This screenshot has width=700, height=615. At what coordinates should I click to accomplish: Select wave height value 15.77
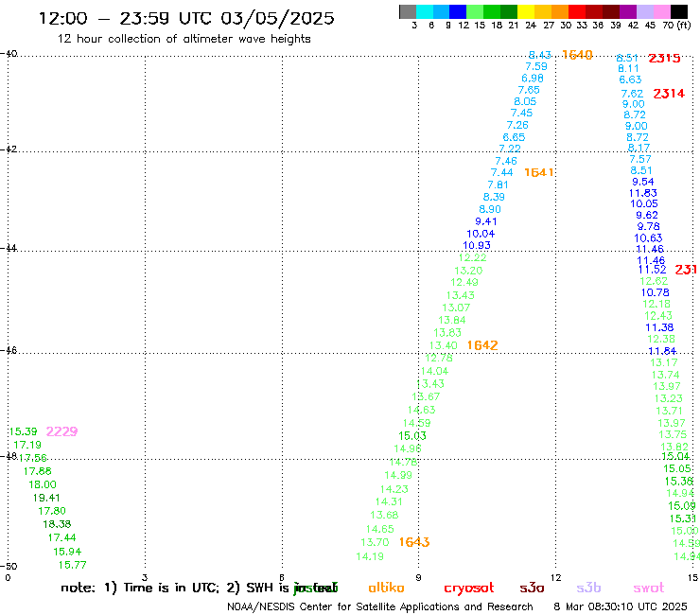click(x=72, y=565)
